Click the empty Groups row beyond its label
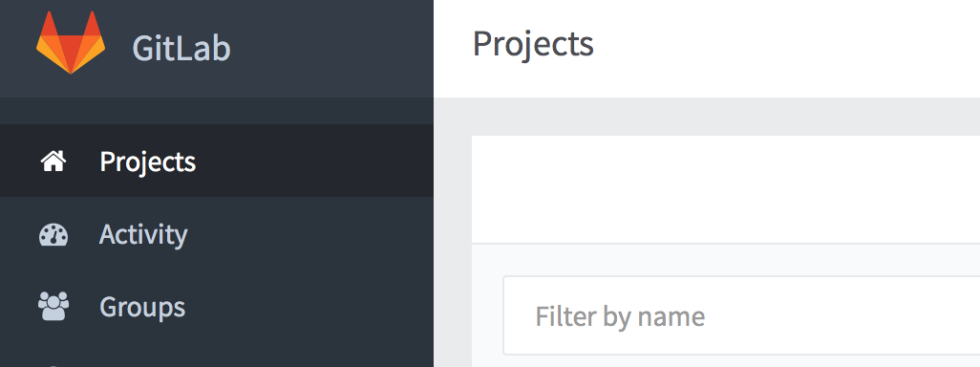The image size is (980, 367). click(312, 307)
